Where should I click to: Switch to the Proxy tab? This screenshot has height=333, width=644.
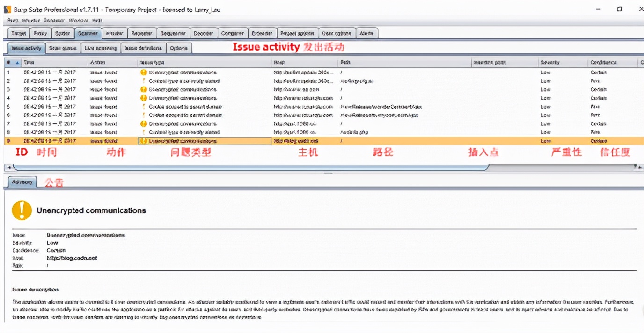(40, 33)
